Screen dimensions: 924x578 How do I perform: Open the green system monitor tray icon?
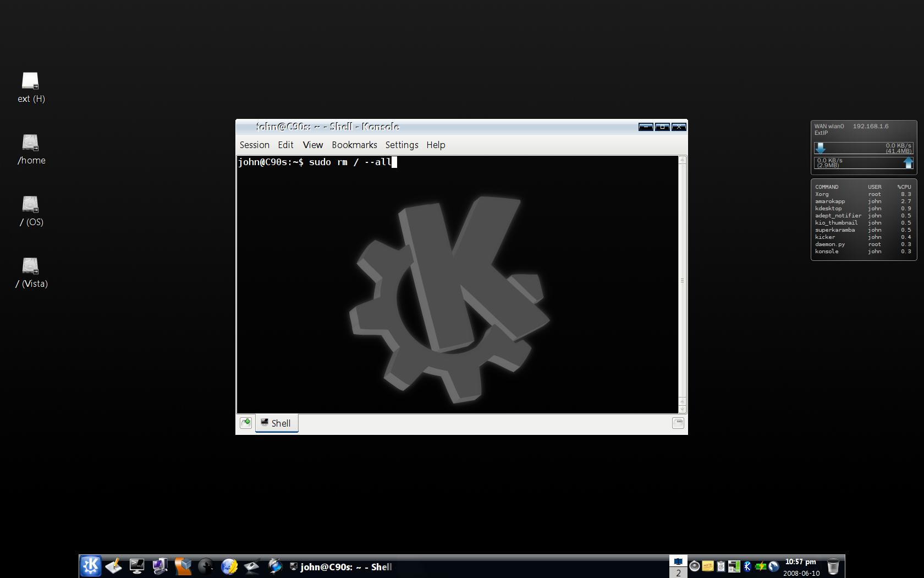tap(734, 566)
